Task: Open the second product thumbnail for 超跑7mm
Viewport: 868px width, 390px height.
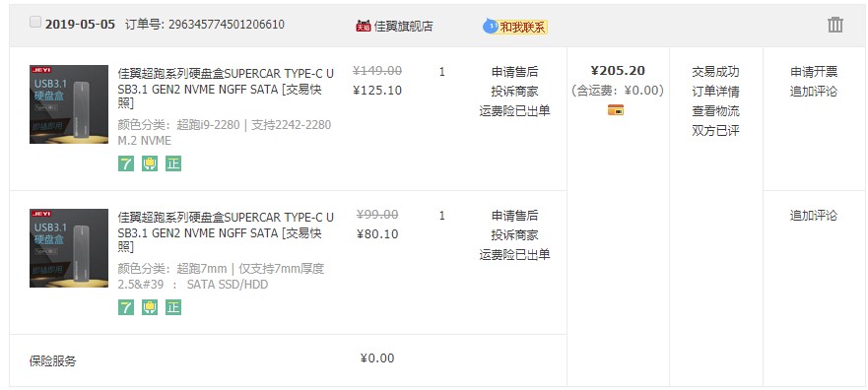Action: (x=69, y=248)
